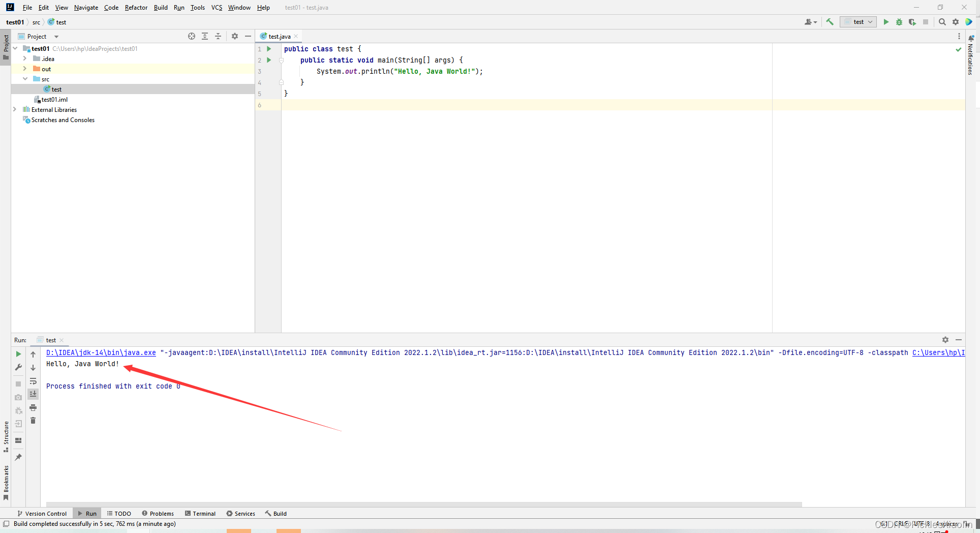Print the console output

pyautogui.click(x=33, y=407)
